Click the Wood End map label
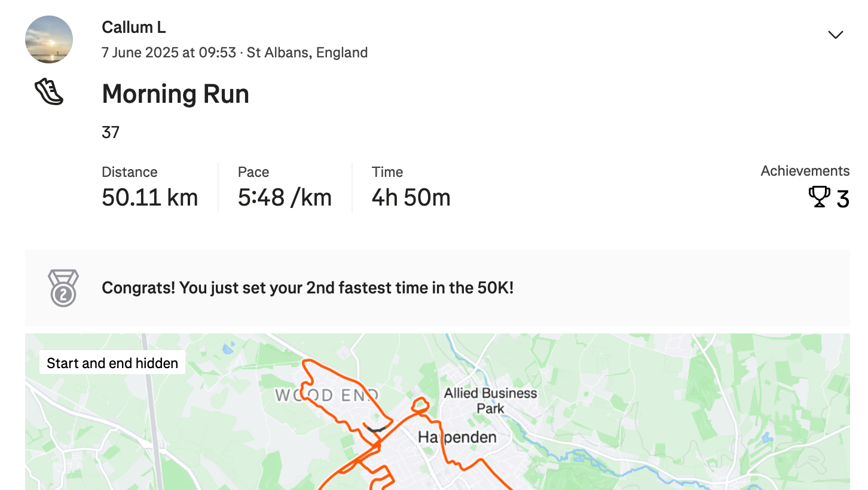868x490 pixels. (x=326, y=395)
